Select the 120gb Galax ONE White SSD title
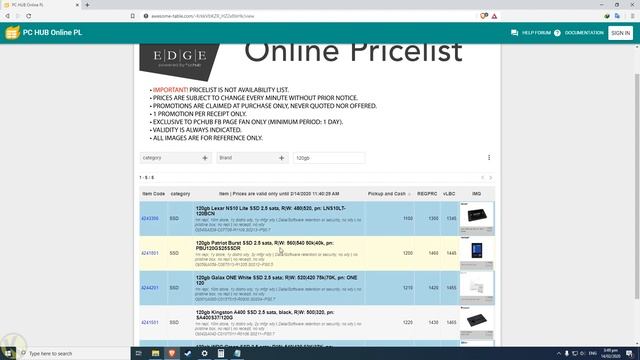Image resolution: width=640 pixels, height=360 pixels. (x=277, y=280)
